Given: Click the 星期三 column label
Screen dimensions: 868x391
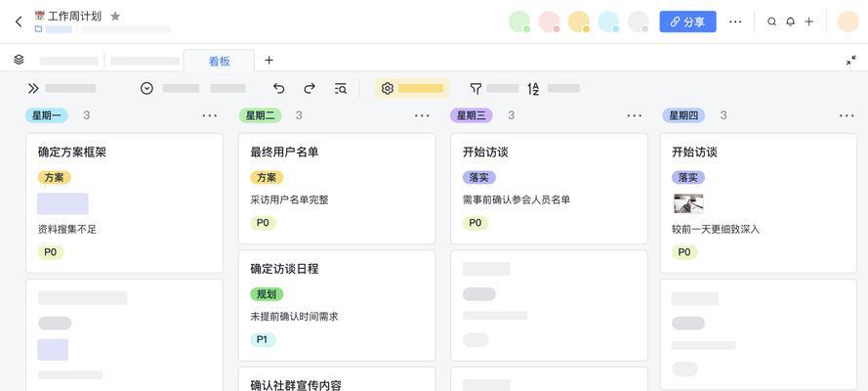Looking at the screenshot, I should point(471,115).
